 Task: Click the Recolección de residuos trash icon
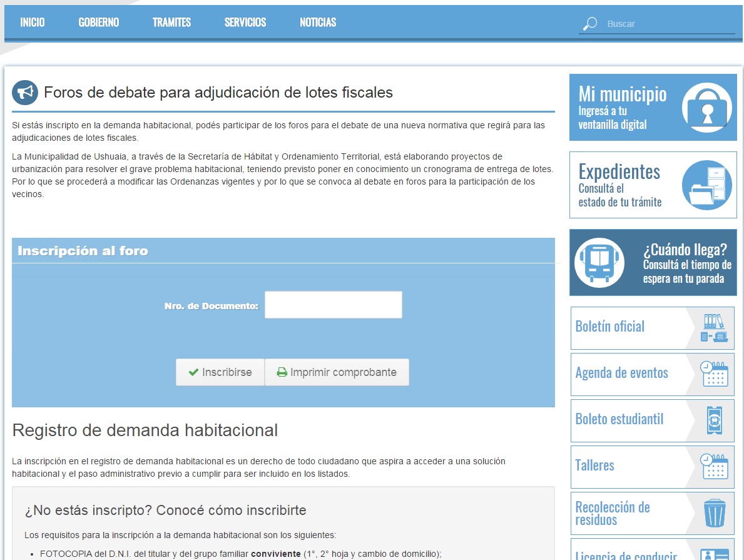coord(714,513)
